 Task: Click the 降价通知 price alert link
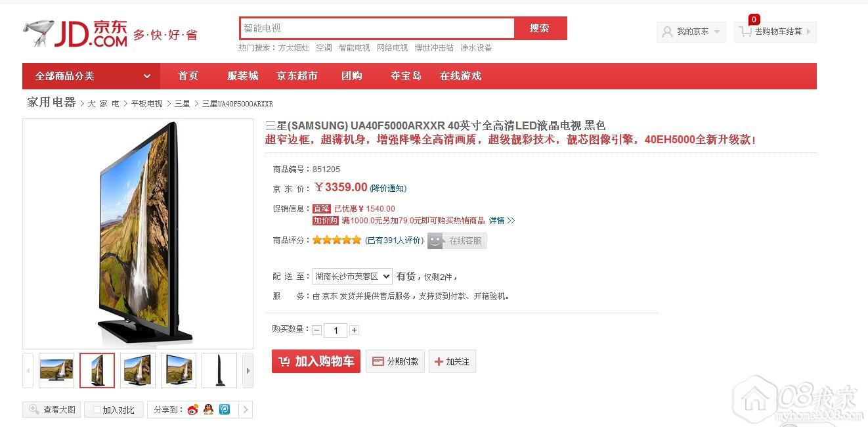click(388, 189)
